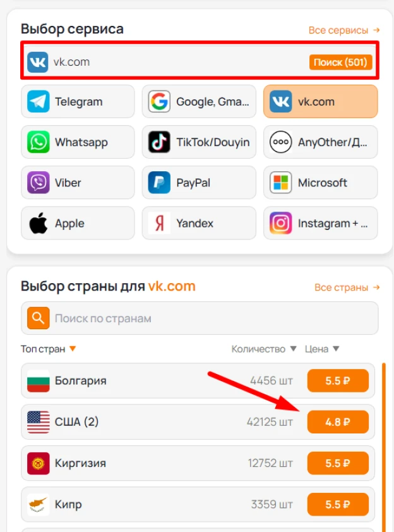Click the orange country list scrollbar
394x532 pixels.
point(384,447)
